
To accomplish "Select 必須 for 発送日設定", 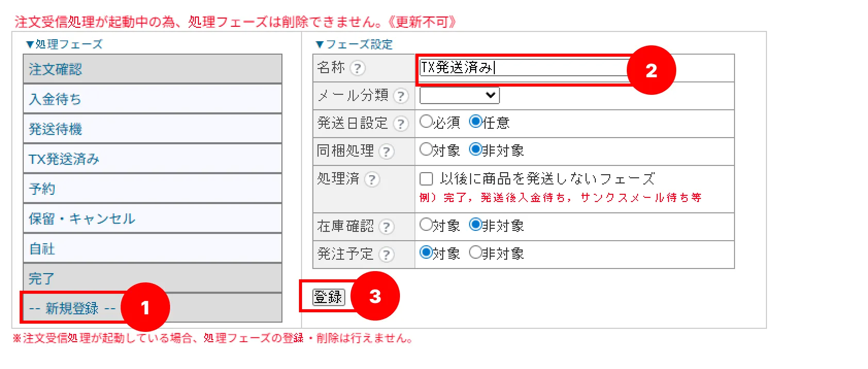I will pos(426,122).
